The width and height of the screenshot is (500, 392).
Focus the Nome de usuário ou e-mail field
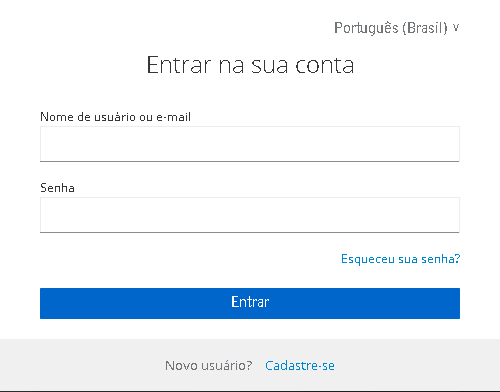[x=250, y=144]
